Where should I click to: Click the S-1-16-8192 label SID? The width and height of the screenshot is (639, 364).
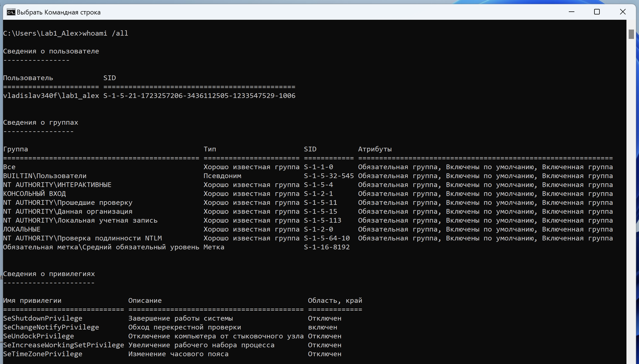coord(326,247)
